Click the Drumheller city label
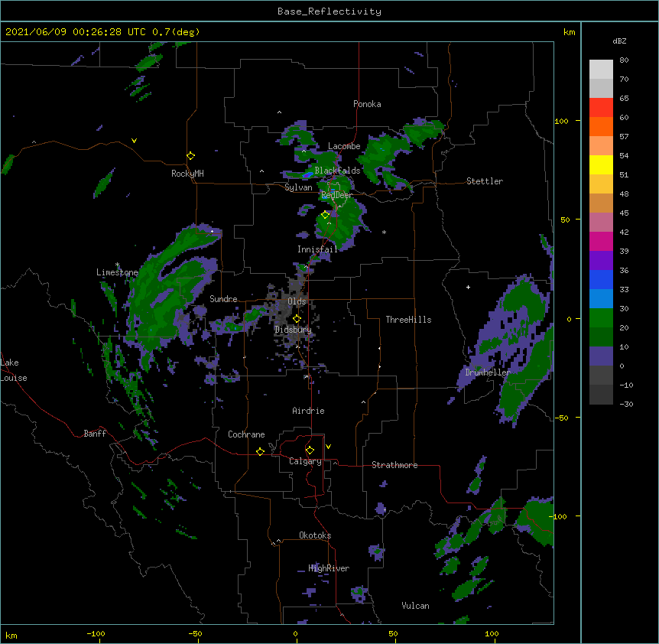Screen dimensions: 659x644 [488, 372]
